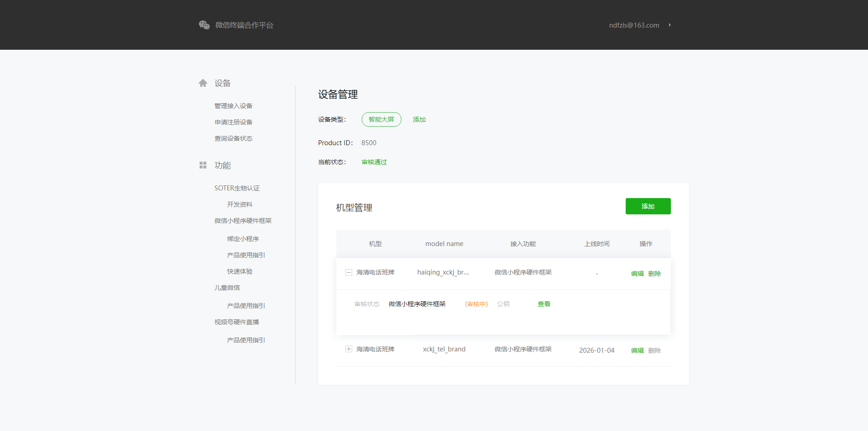The height and width of the screenshot is (431, 868).
Task: Click the WeChat logo icon in header
Action: point(204,25)
